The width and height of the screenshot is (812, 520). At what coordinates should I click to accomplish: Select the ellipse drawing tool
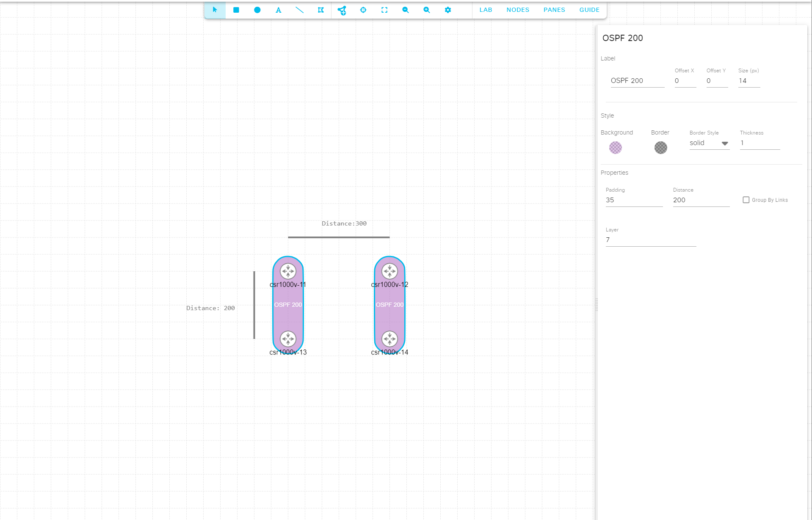point(257,10)
